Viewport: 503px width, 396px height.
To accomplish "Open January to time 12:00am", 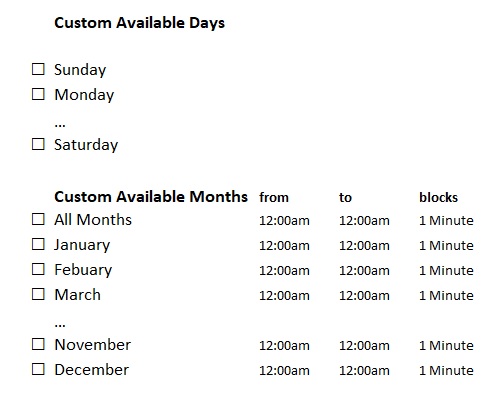I will 364,246.
